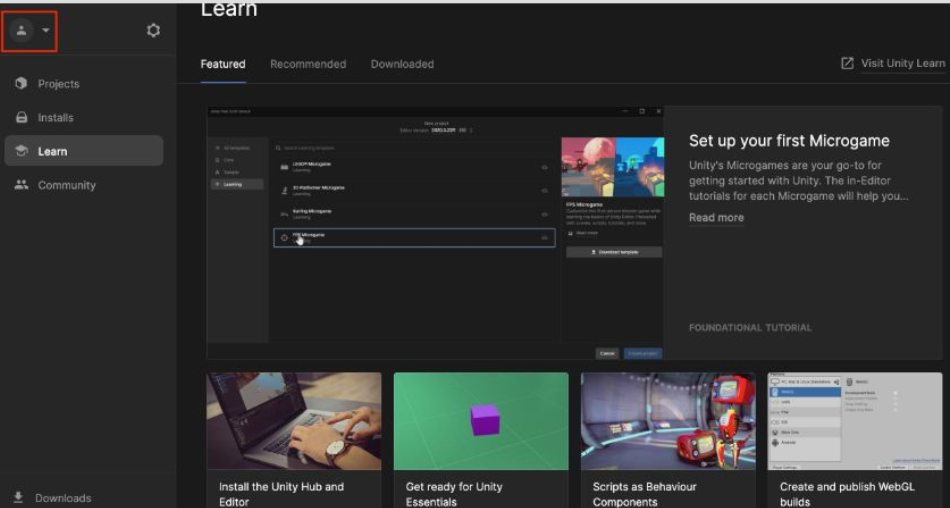This screenshot has width=950, height=508.
Task: Open Install the Unity Hub and Editor thumbnail
Action: [x=294, y=421]
